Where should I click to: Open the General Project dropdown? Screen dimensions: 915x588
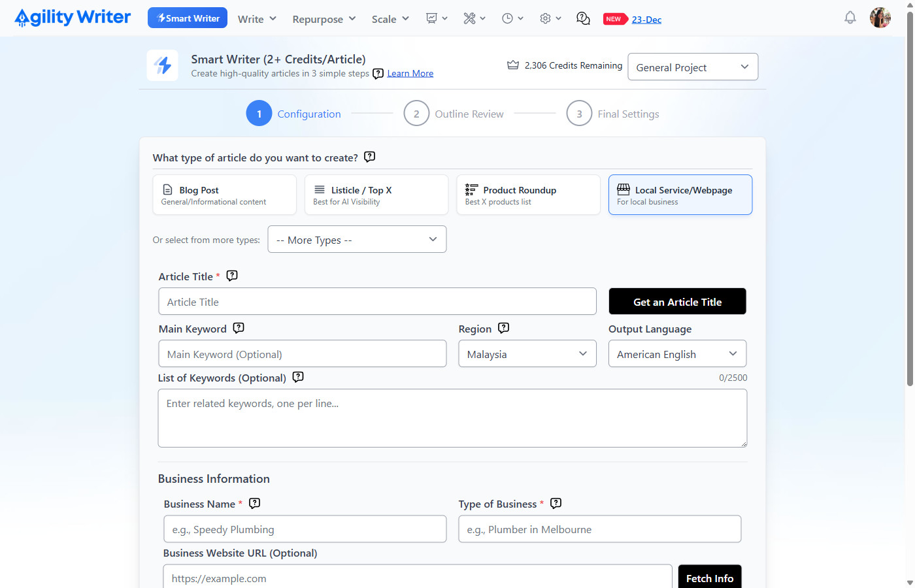pos(693,67)
